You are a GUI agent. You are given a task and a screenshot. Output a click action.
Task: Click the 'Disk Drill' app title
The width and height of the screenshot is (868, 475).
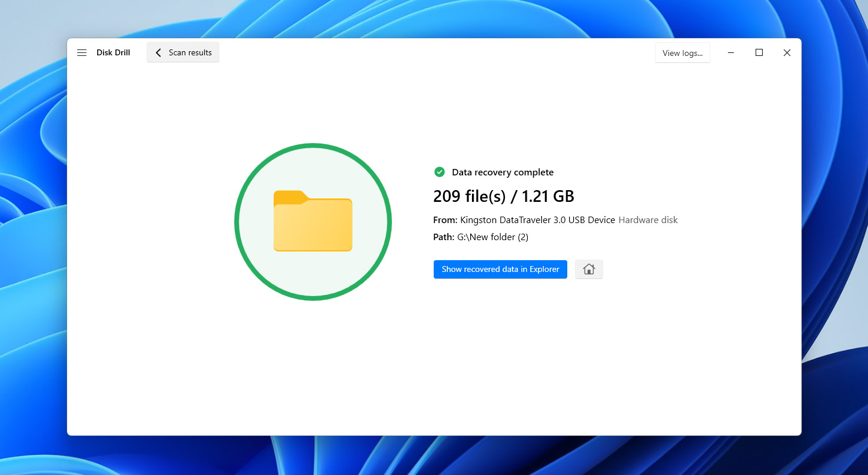click(113, 52)
